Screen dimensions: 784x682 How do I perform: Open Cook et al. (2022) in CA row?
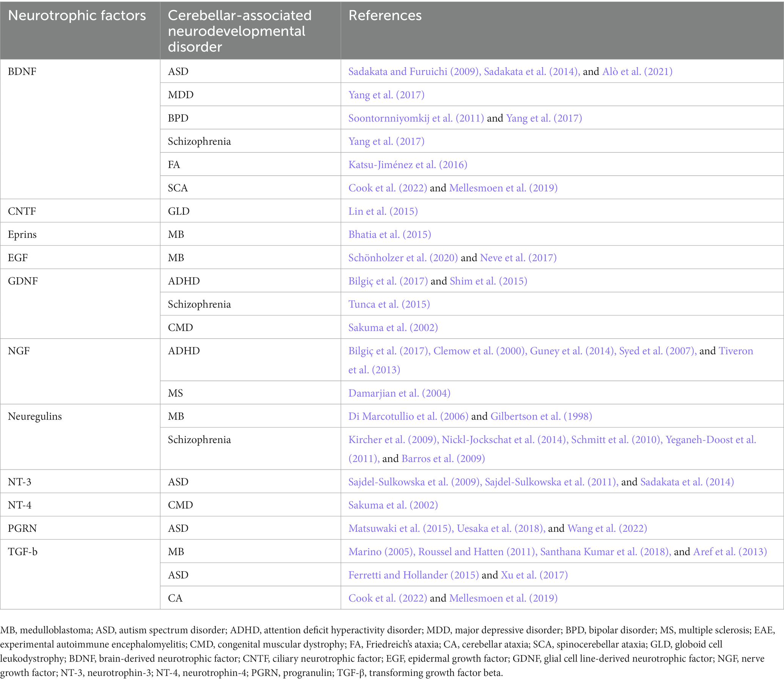click(387, 598)
